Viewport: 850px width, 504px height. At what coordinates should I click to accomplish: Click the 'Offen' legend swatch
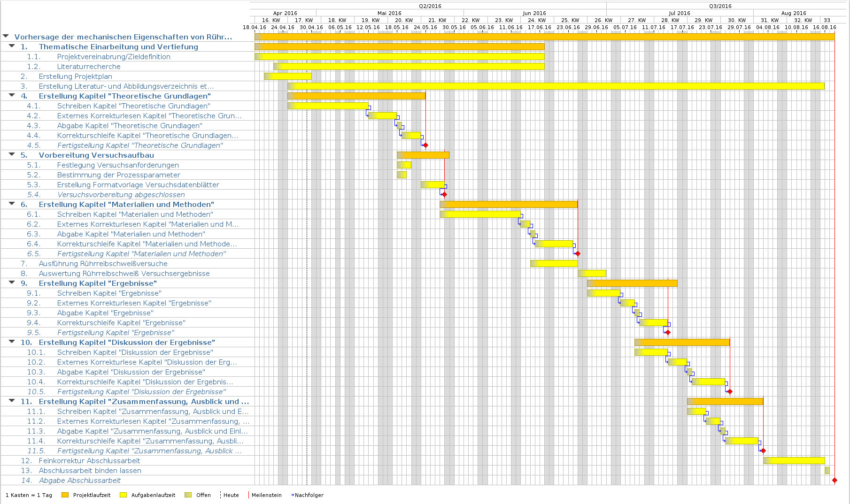(x=188, y=495)
